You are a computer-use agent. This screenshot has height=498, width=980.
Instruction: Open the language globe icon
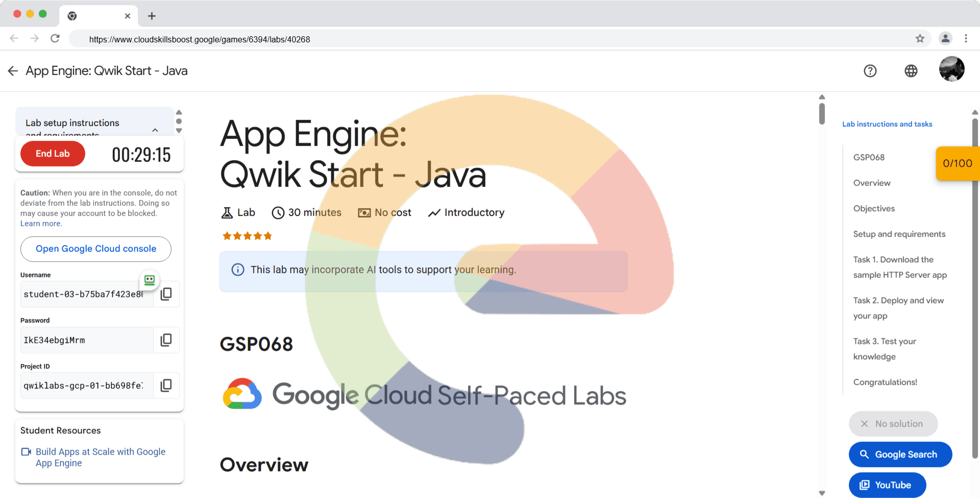coord(911,71)
